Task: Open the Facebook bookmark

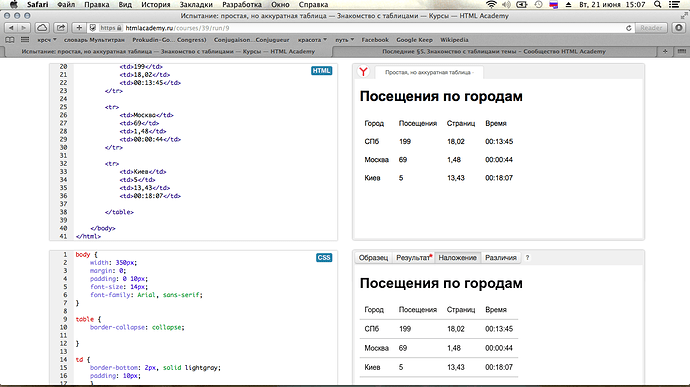Action: coord(375,40)
